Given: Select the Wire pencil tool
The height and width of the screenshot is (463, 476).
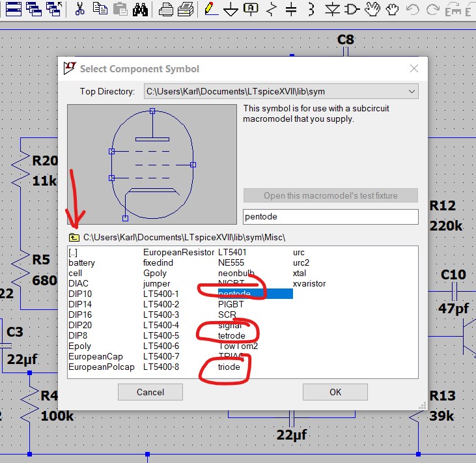Looking at the screenshot, I should pos(210,9).
